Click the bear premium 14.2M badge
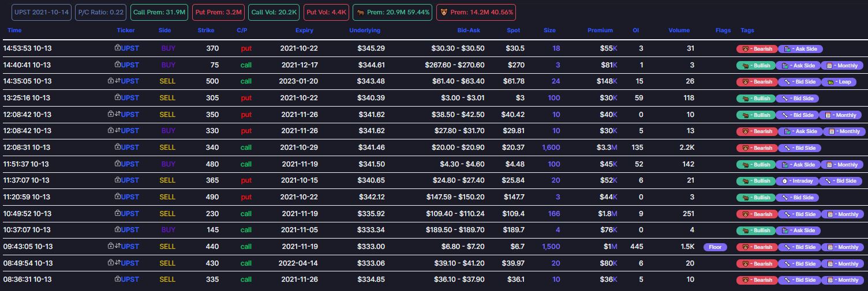Viewport: 868px width, 291px height. tap(476, 12)
